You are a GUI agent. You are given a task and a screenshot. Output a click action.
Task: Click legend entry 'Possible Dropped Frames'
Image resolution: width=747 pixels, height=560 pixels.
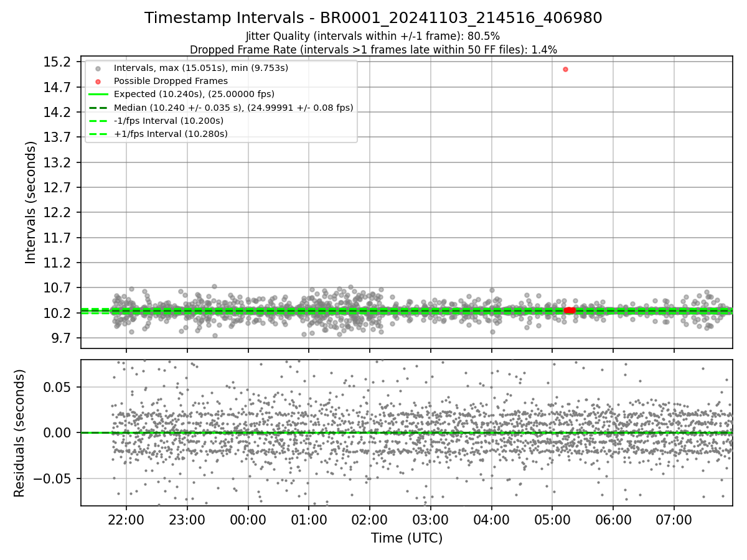(x=171, y=81)
